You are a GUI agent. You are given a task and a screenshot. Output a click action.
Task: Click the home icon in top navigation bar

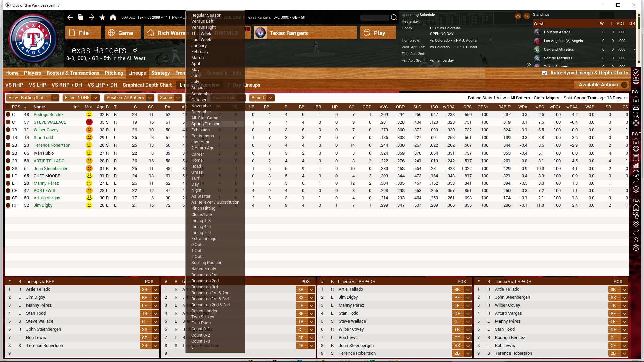[x=113, y=17]
